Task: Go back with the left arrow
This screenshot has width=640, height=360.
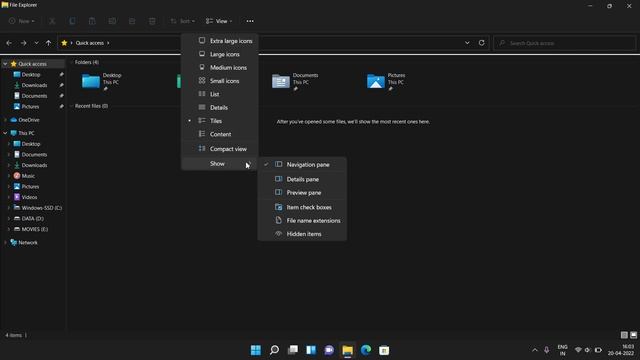Action: pyautogui.click(x=9, y=43)
